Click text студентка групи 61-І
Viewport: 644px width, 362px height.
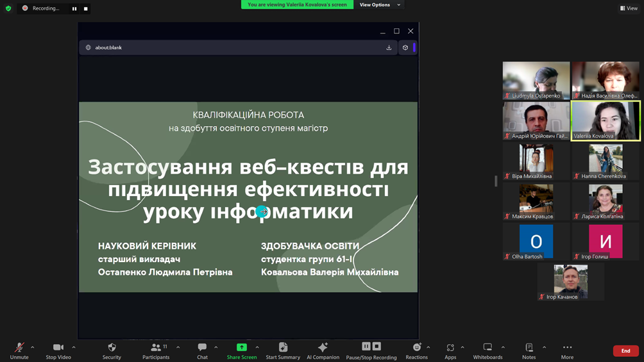(307, 259)
